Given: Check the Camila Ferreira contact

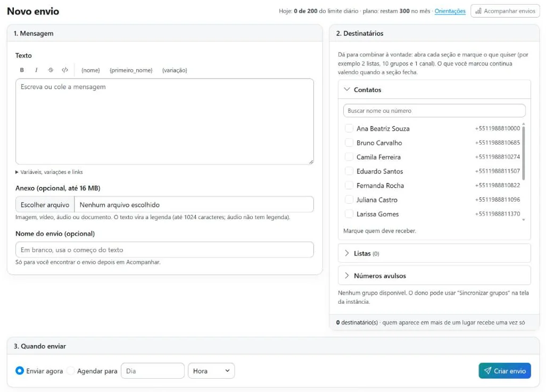Looking at the screenshot, I should point(349,157).
